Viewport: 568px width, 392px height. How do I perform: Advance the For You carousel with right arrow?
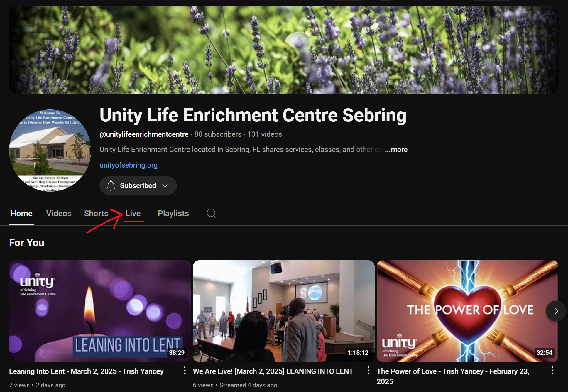556,311
